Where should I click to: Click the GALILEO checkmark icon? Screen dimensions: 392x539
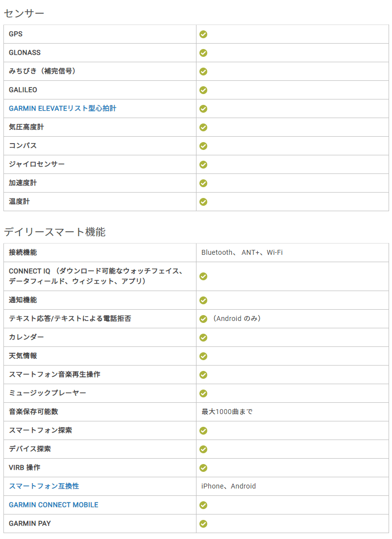pos(203,90)
